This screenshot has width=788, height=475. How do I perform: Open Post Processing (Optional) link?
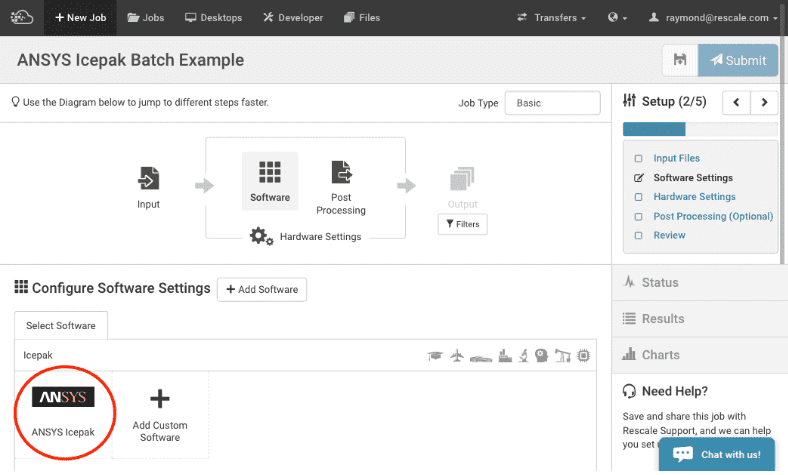click(713, 217)
